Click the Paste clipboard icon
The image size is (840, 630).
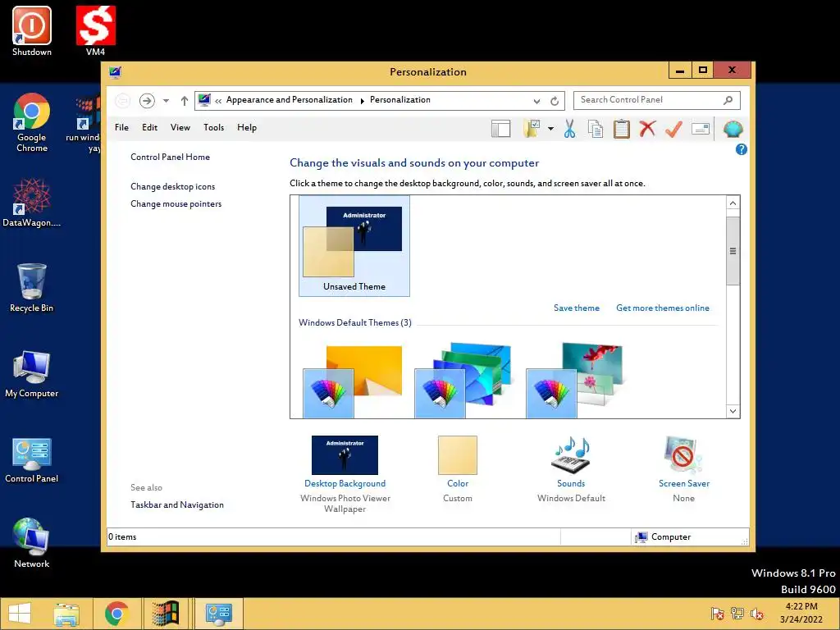click(x=621, y=129)
